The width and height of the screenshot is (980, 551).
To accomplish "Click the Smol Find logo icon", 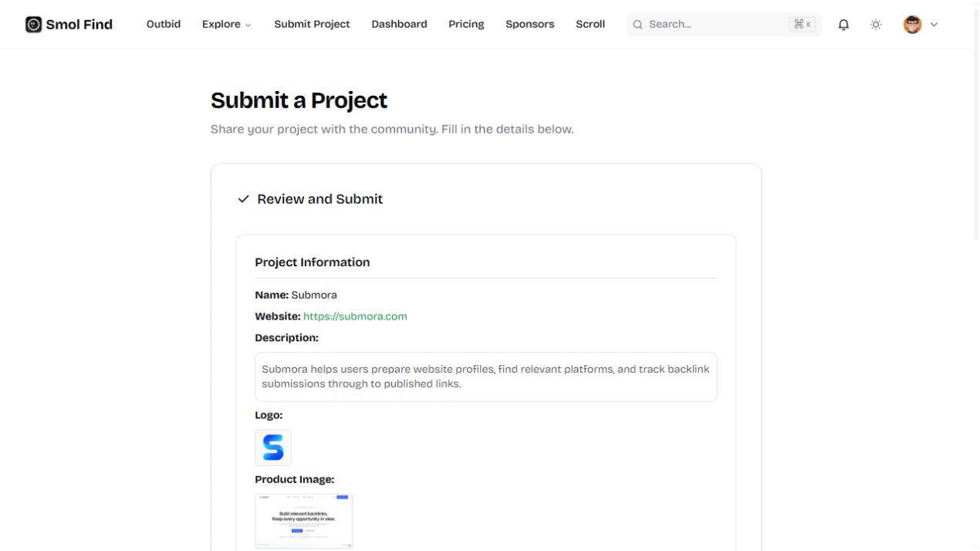I will (x=33, y=25).
